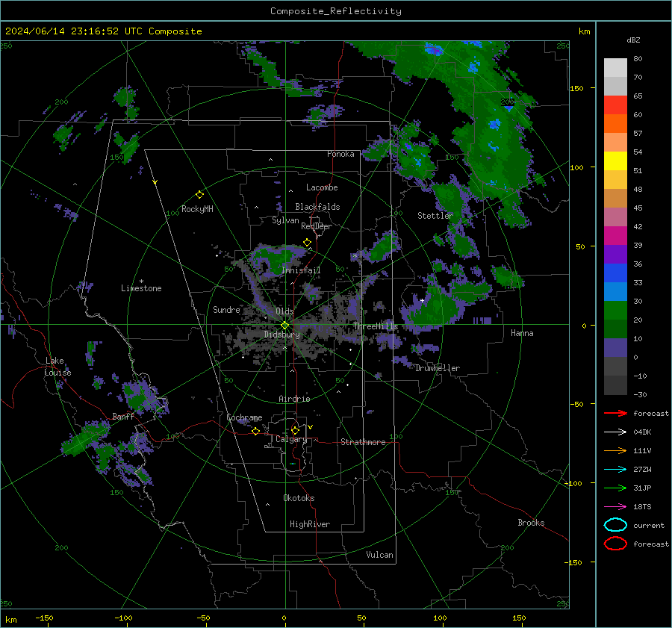Click the Ponoka town label

[340, 154]
